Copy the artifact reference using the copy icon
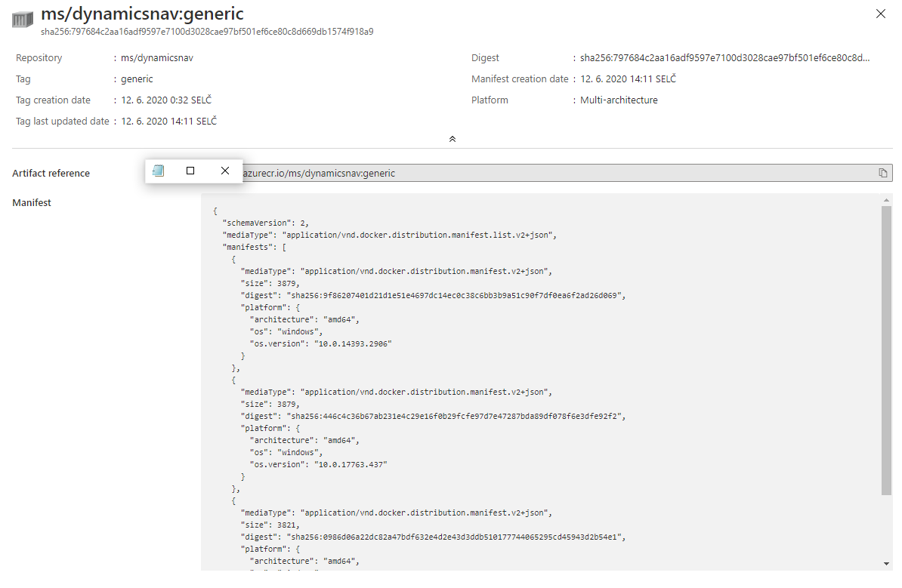902x588 pixels. coord(882,173)
